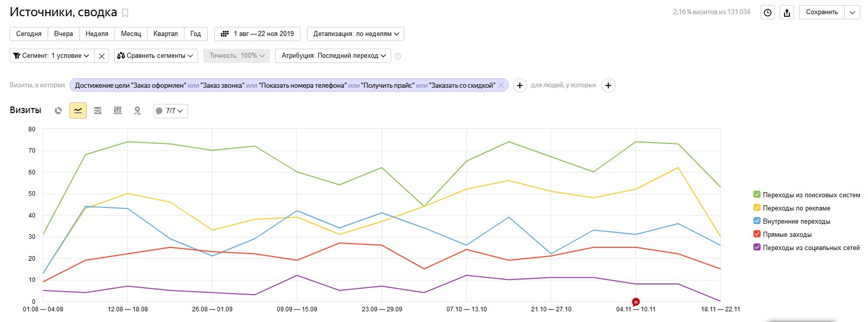Switch to the stacked area chart icon
Screen dimensions: 868x322
click(98, 111)
